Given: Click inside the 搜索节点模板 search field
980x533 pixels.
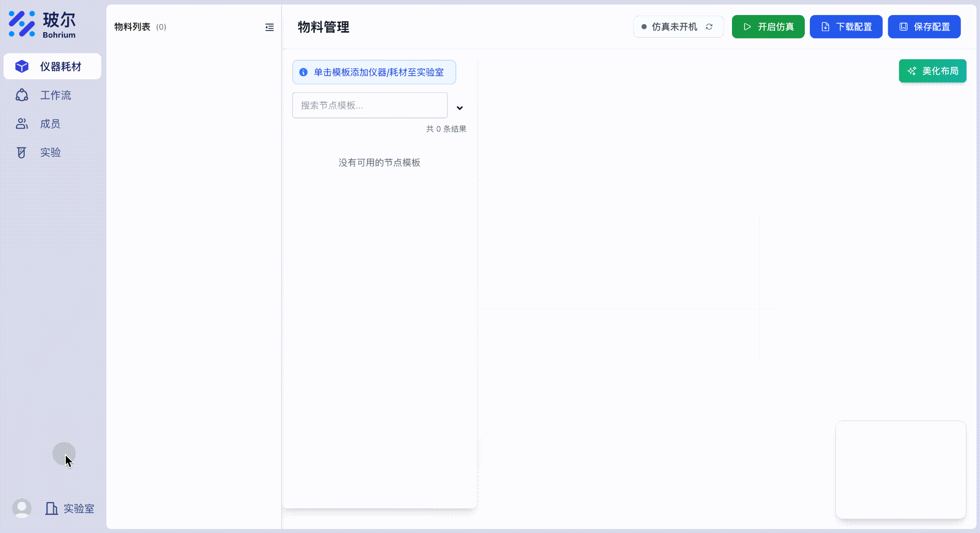Looking at the screenshot, I should pyautogui.click(x=370, y=105).
